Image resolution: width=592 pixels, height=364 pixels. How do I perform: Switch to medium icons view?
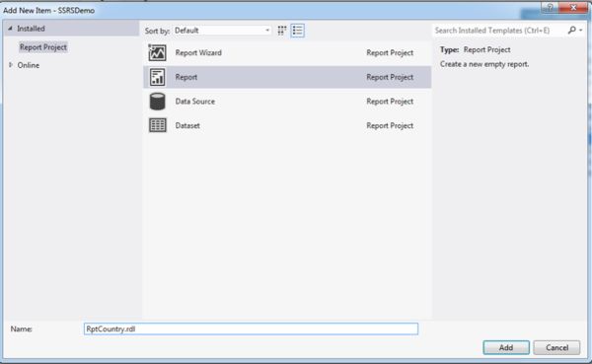coord(281,31)
